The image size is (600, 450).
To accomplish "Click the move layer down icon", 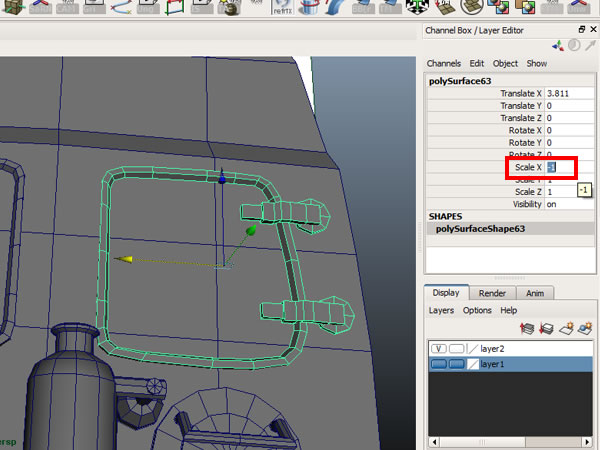I will (546, 328).
